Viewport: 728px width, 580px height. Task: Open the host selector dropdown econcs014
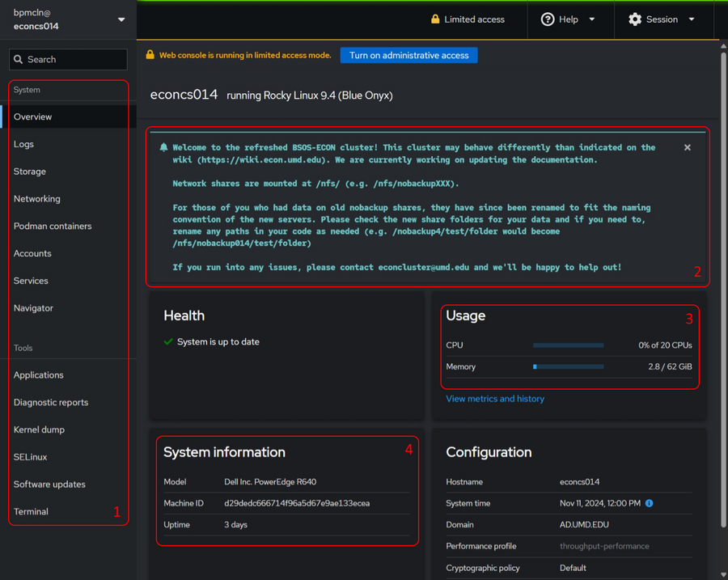[68, 19]
